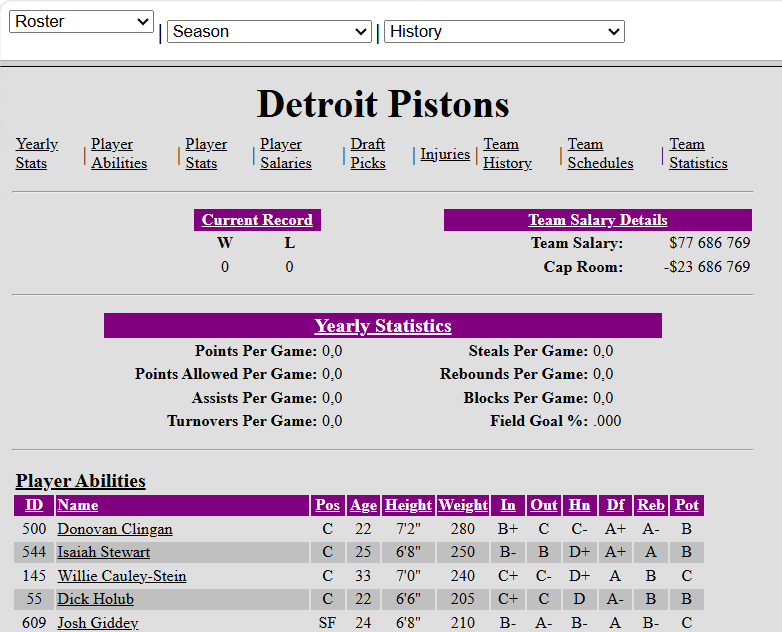The height and width of the screenshot is (632, 782).
Task: Click Josh Giddey's SF position cell
Action: tap(327, 623)
